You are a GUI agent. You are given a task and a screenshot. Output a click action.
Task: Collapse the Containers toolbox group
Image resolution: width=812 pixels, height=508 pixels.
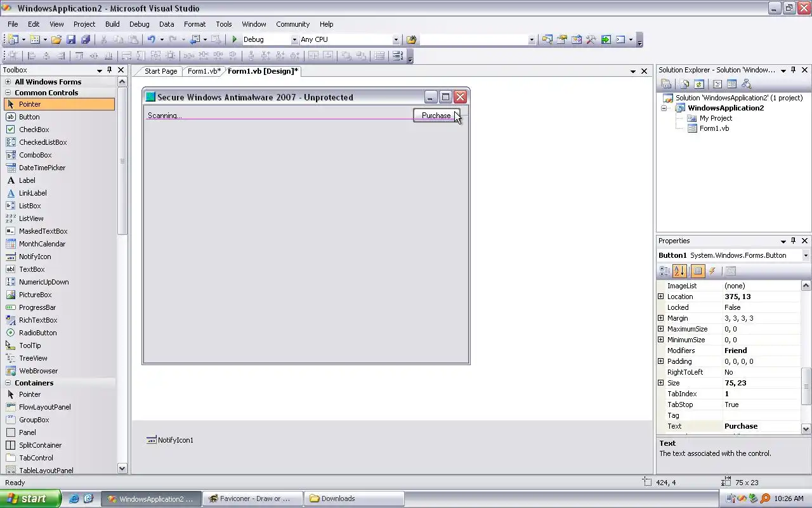[8, 383]
